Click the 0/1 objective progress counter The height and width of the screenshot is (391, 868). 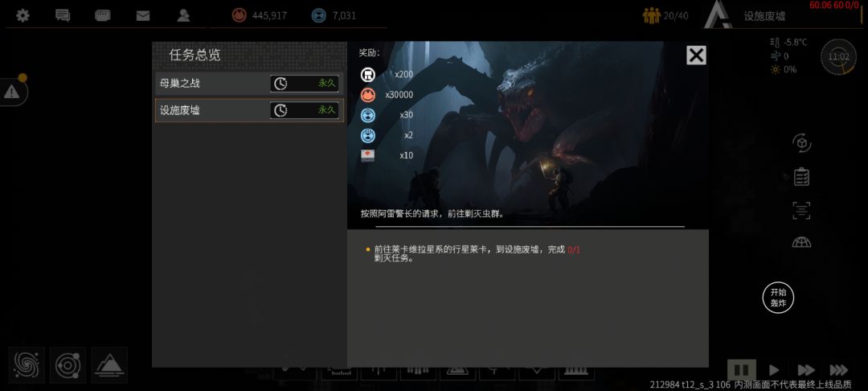coord(574,249)
